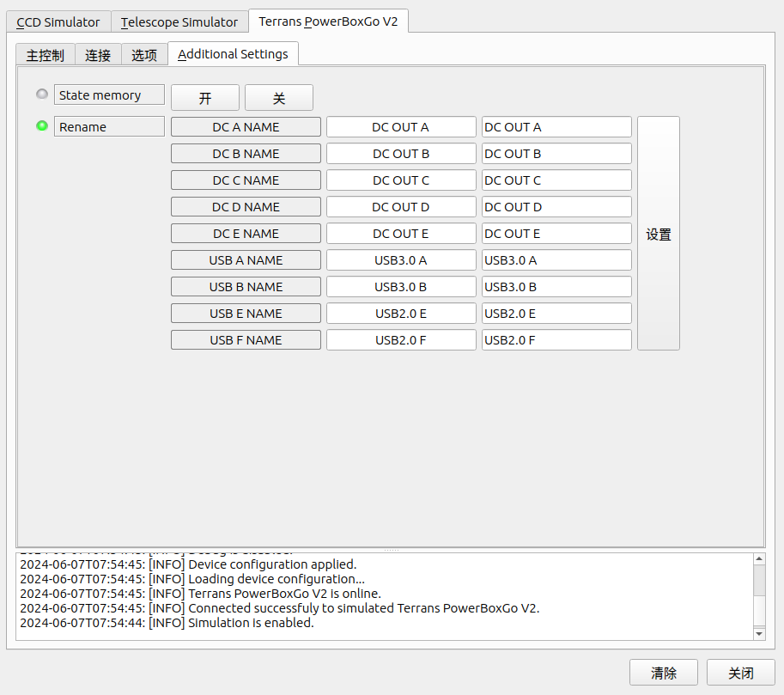Focus the editable USB3.0 B field

click(556, 287)
